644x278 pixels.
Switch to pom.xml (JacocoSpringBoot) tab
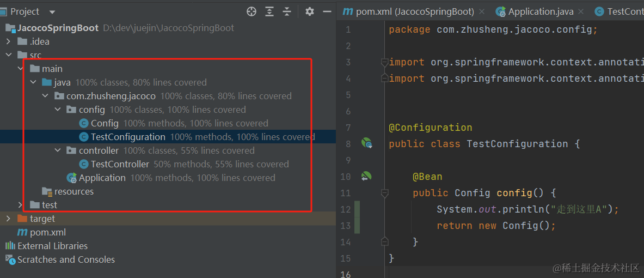tap(415, 11)
